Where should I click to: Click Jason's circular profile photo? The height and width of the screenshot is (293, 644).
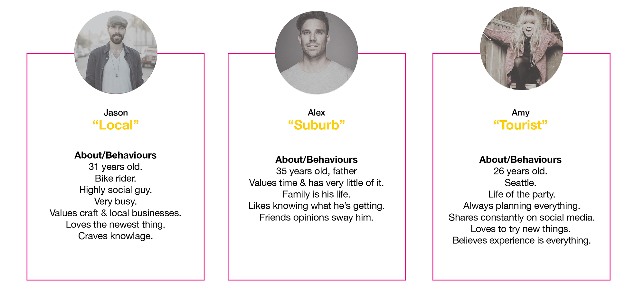pyautogui.click(x=116, y=52)
